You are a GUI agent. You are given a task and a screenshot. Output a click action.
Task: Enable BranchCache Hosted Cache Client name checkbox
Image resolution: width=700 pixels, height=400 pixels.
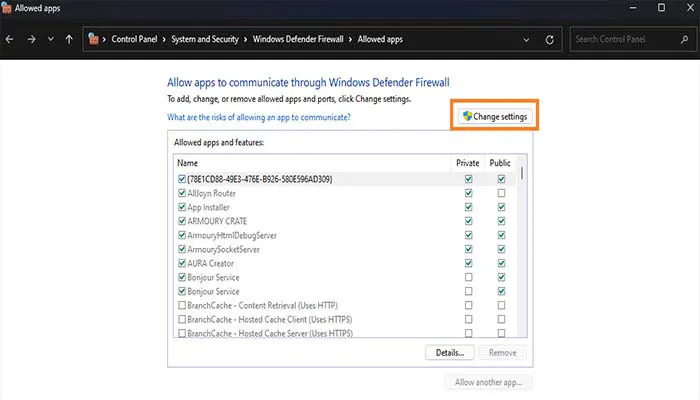tap(182, 319)
